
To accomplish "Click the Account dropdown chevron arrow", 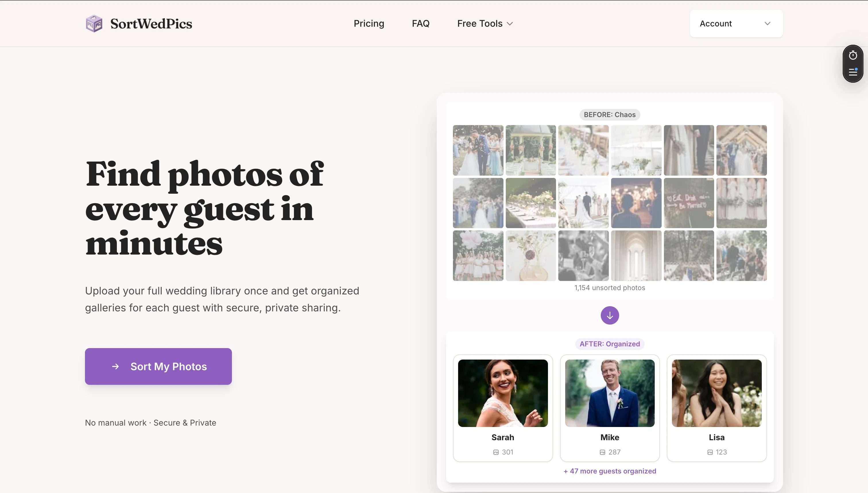I will coord(768,23).
